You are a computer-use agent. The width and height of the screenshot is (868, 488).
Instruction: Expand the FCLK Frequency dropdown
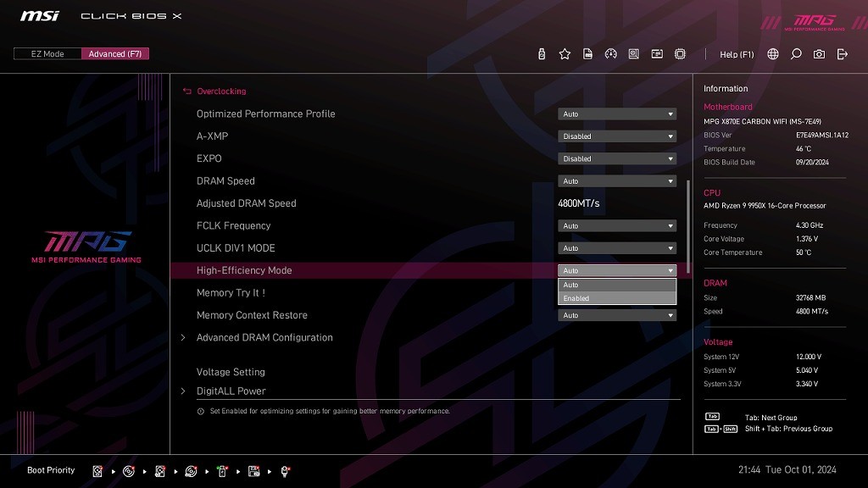[x=617, y=226]
